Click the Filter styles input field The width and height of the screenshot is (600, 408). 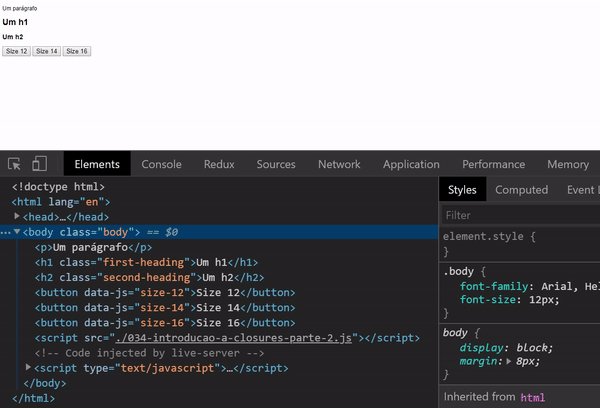[x=521, y=215]
